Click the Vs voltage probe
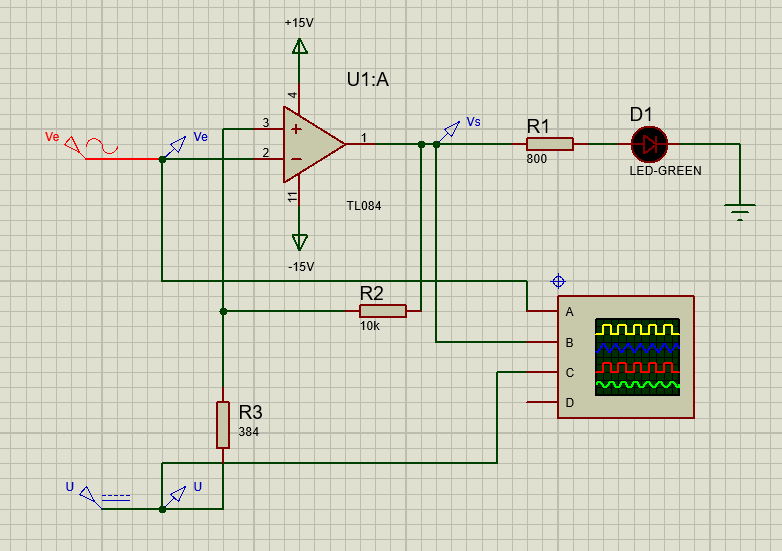The width and height of the screenshot is (782, 551). (450, 132)
